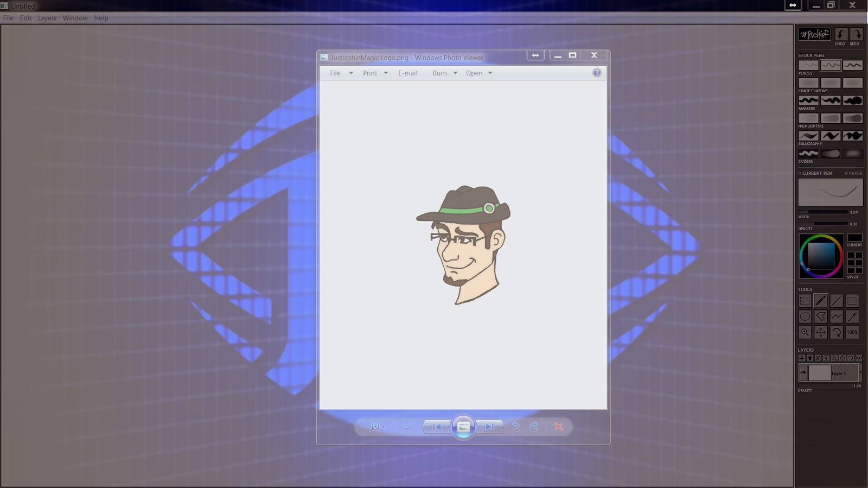Adjust the pen Opacity slider showing 0.30
The height and width of the screenshot is (488, 868).
tap(824, 224)
